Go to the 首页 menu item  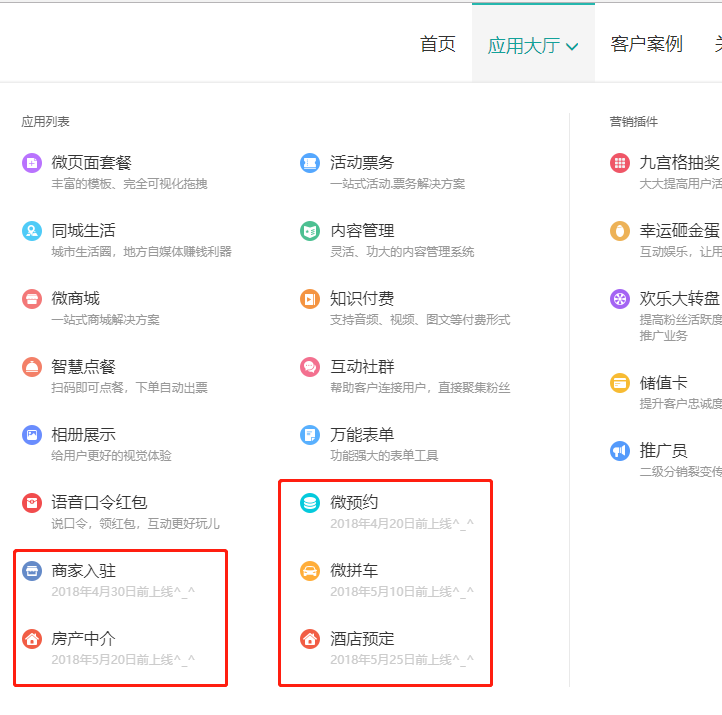437,44
